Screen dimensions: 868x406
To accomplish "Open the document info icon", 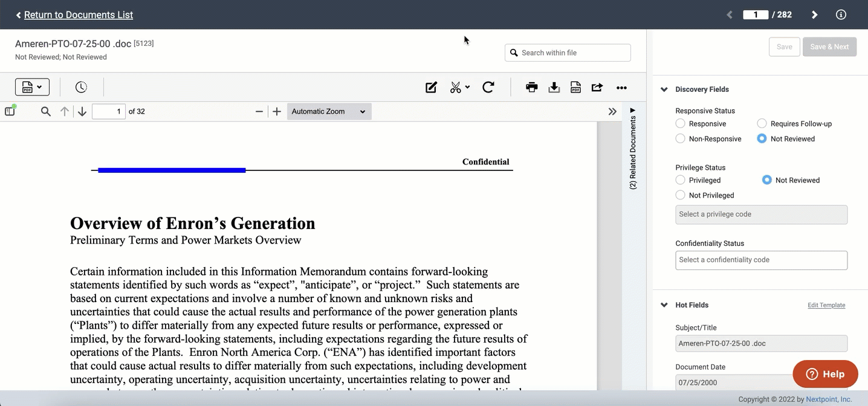I will click(x=841, y=14).
